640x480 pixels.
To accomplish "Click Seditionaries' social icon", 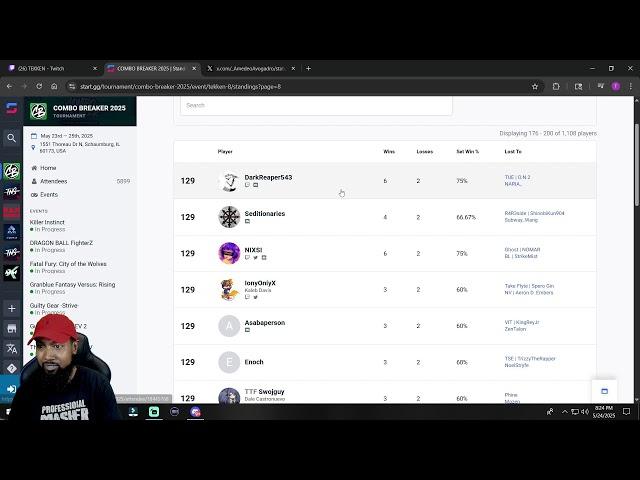I will [247, 221].
